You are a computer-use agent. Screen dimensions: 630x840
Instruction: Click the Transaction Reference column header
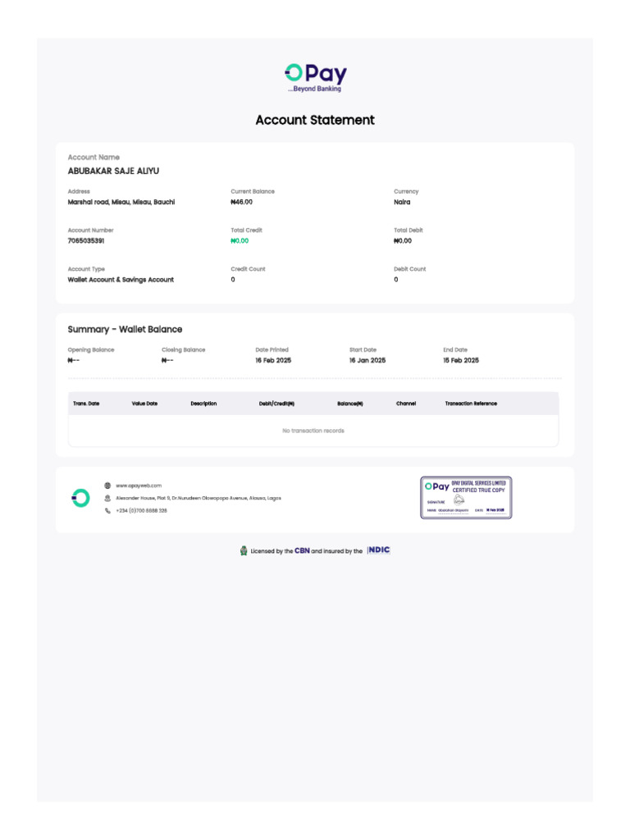(x=471, y=404)
